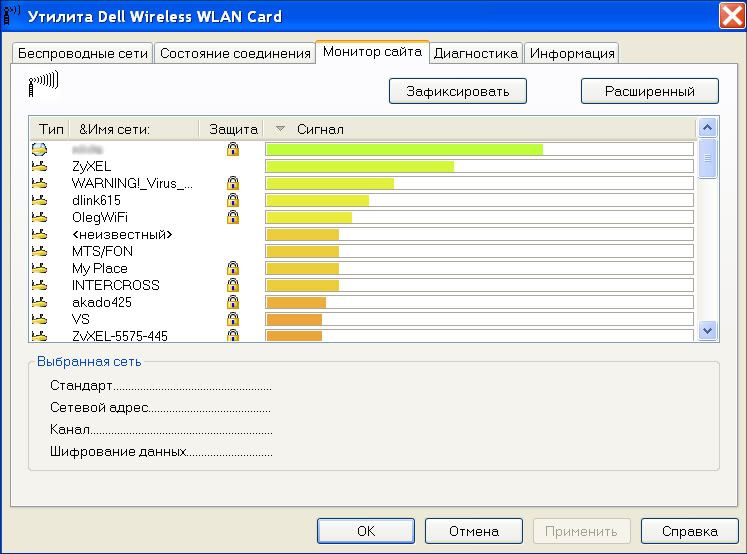Sort by the Защита column header
Viewport: 747px width, 554px height.
tap(233, 129)
